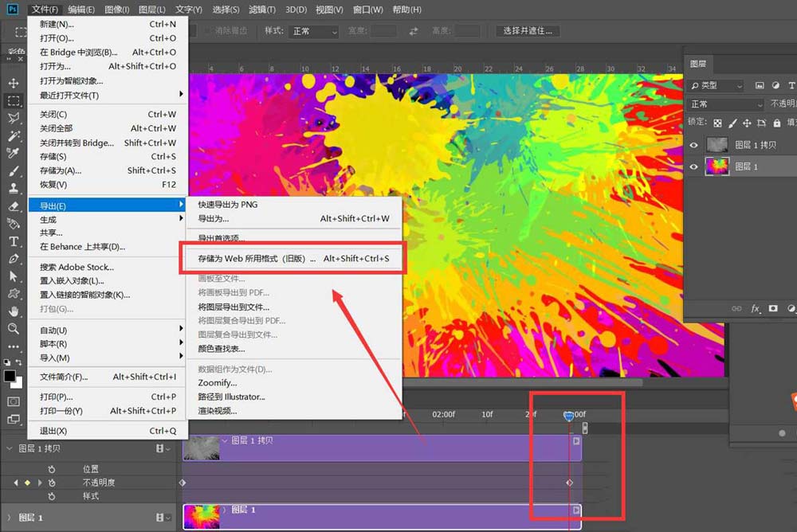Click the link layers icon
Viewport: 797px width, 532px height.
coord(736,308)
